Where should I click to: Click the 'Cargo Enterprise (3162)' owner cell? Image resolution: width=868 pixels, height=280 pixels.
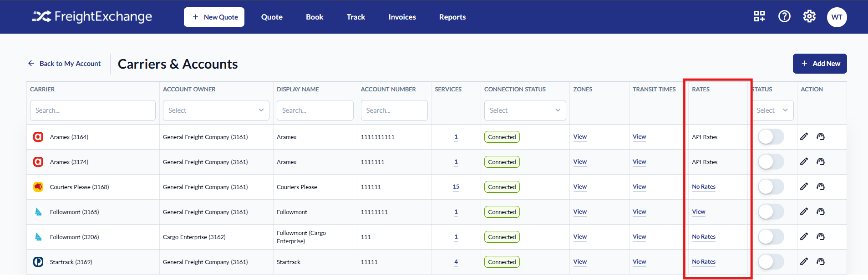coord(194,237)
